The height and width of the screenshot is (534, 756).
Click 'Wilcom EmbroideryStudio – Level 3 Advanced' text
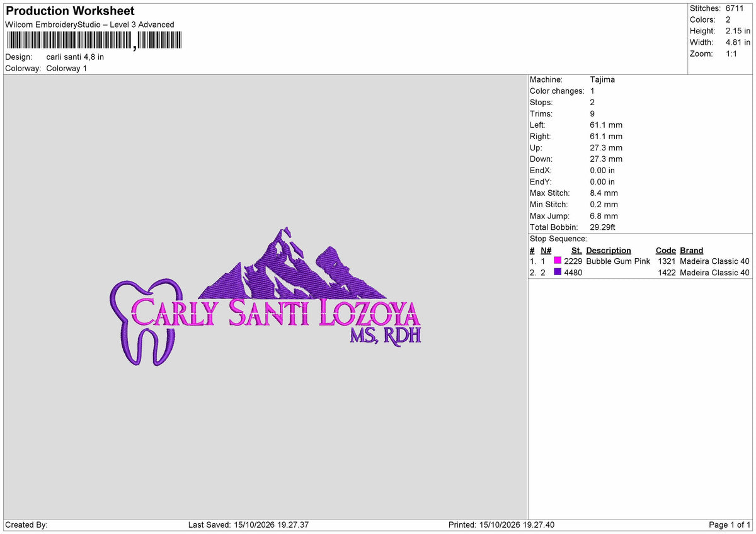pyautogui.click(x=89, y=25)
